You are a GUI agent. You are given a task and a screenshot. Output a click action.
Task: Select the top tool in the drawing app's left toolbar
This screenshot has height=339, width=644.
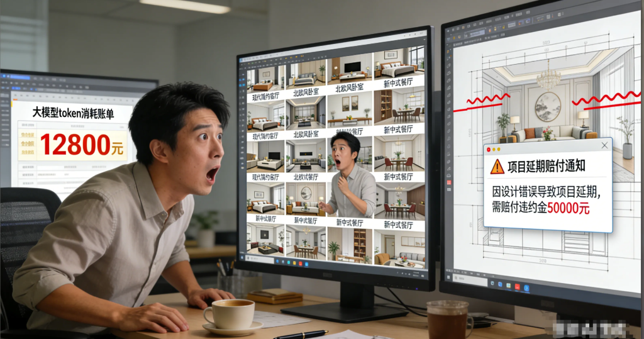tap(448, 45)
